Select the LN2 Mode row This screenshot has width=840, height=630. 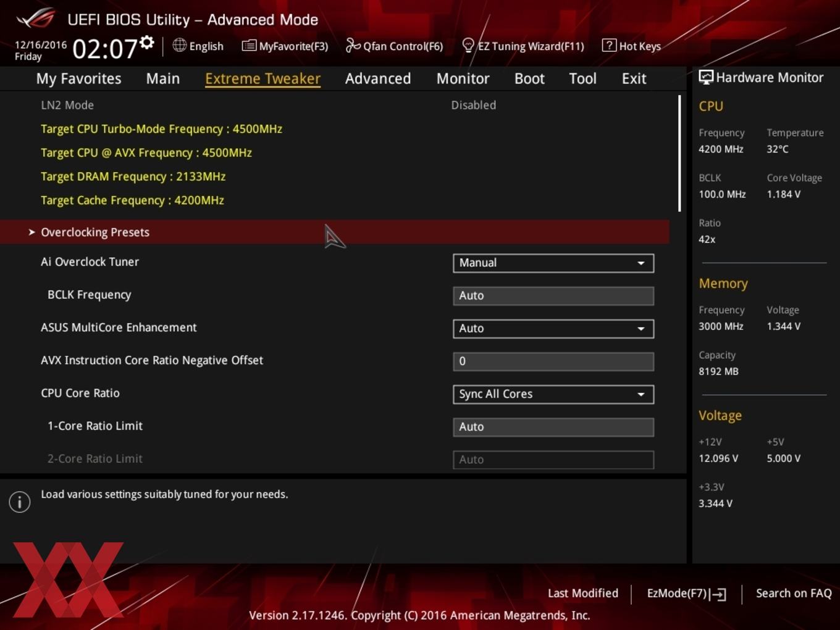pos(335,105)
